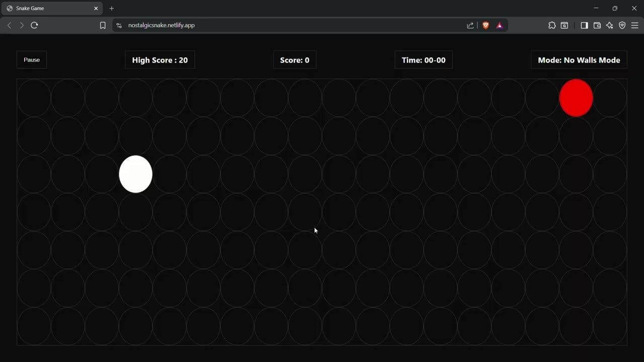Viewport: 644px width, 362px height.
Task: Click the Score: 0 label
Action: click(x=295, y=60)
